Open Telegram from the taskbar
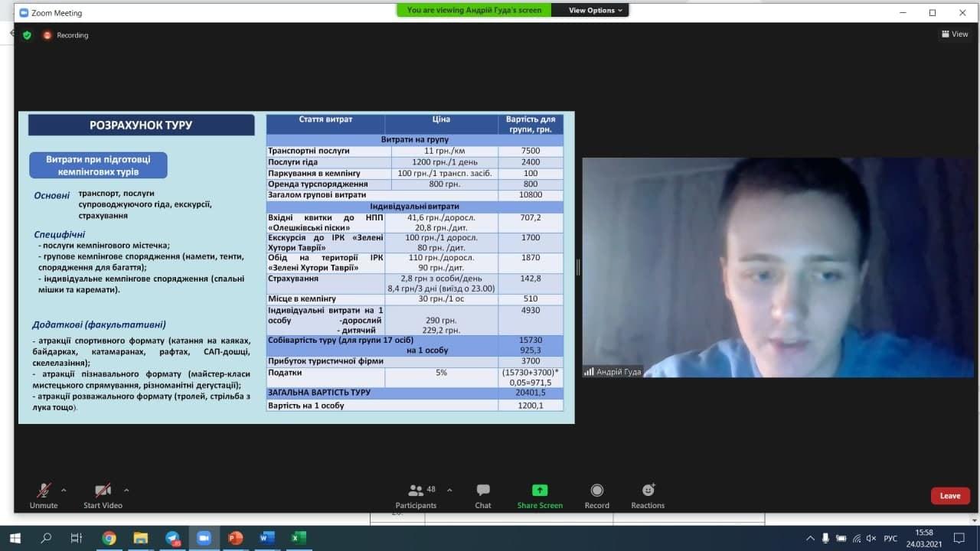Viewport: 980px width, 551px height. point(172,538)
